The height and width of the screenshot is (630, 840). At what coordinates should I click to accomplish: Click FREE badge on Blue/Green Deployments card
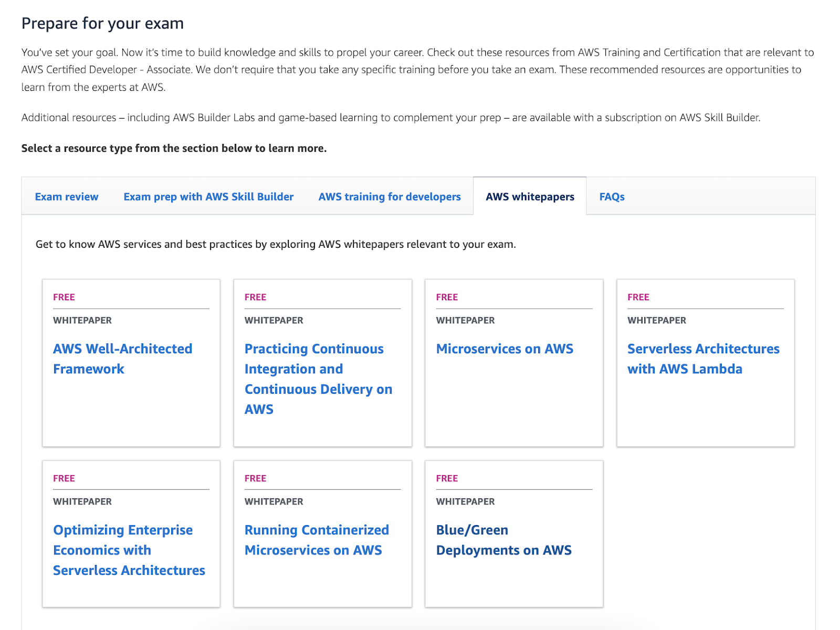click(447, 478)
